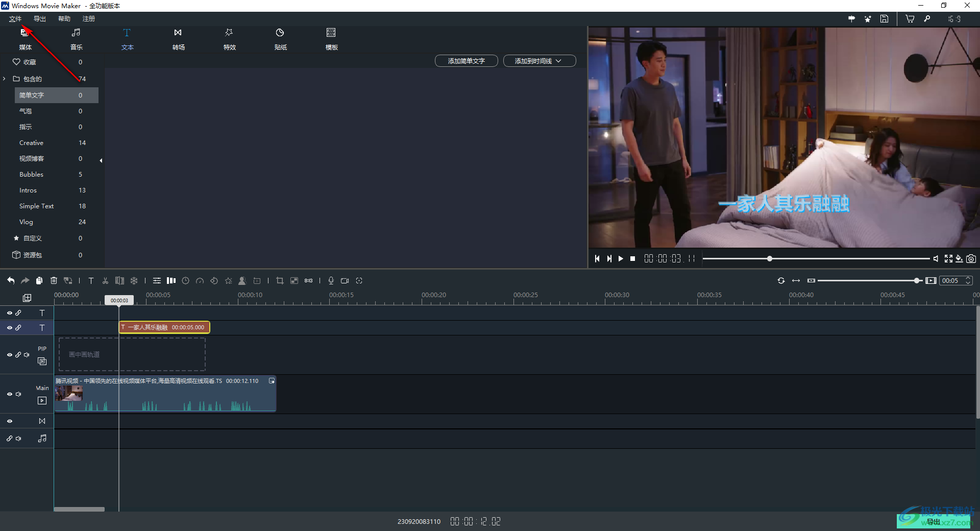
Task: Copy the selected clip
Action: pyautogui.click(x=39, y=280)
